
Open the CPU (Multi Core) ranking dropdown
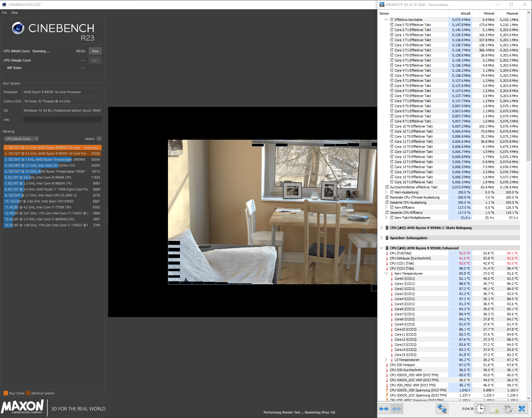[22, 139]
